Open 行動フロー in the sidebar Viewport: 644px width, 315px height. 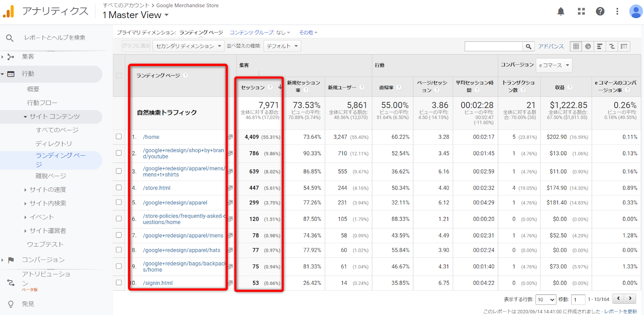pyautogui.click(x=42, y=103)
